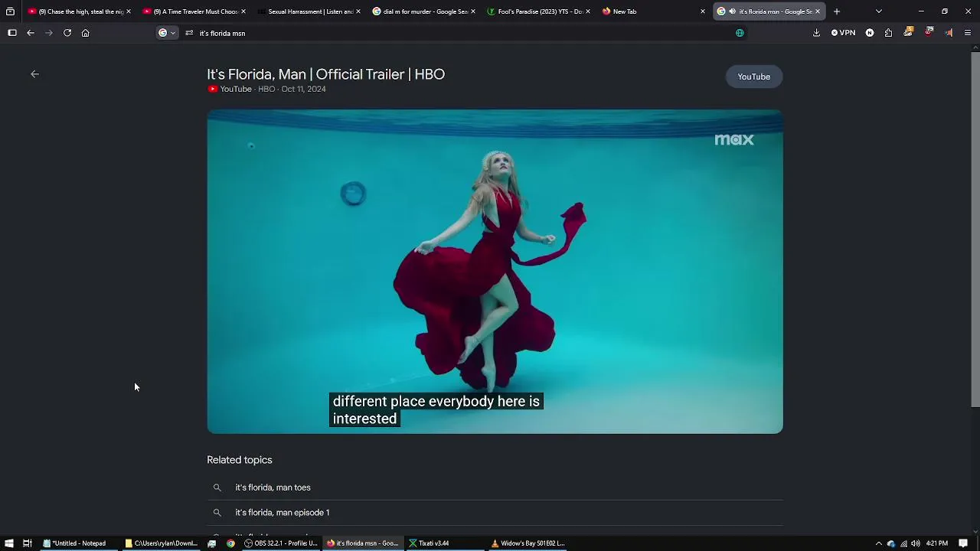The image size is (980, 551).
Task: Open Task View in the taskbar
Action: pyautogui.click(x=27, y=543)
